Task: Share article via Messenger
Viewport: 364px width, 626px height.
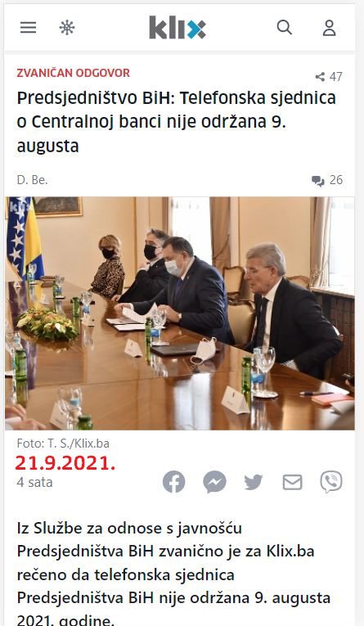Action: 215,482
